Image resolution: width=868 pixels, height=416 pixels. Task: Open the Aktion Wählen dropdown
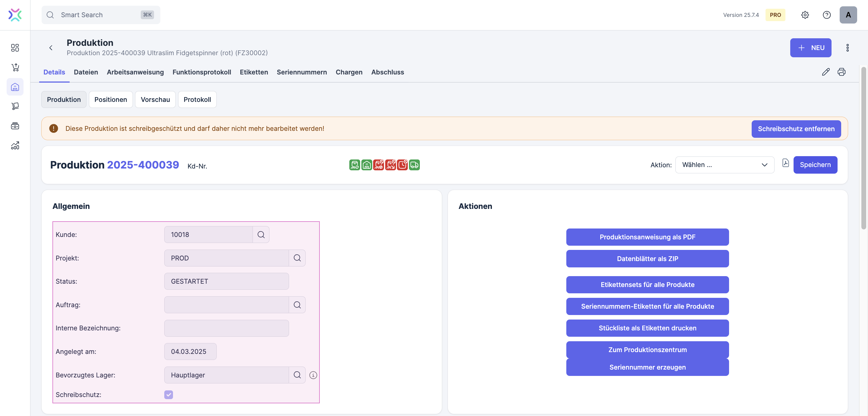(x=725, y=165)
